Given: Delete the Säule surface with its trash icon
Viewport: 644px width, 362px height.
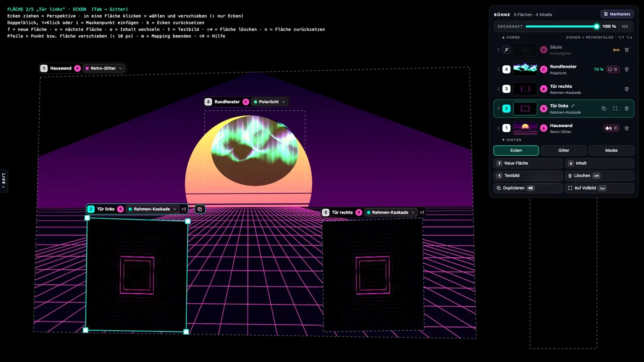Looking at the screenshot, I should 627,50.
